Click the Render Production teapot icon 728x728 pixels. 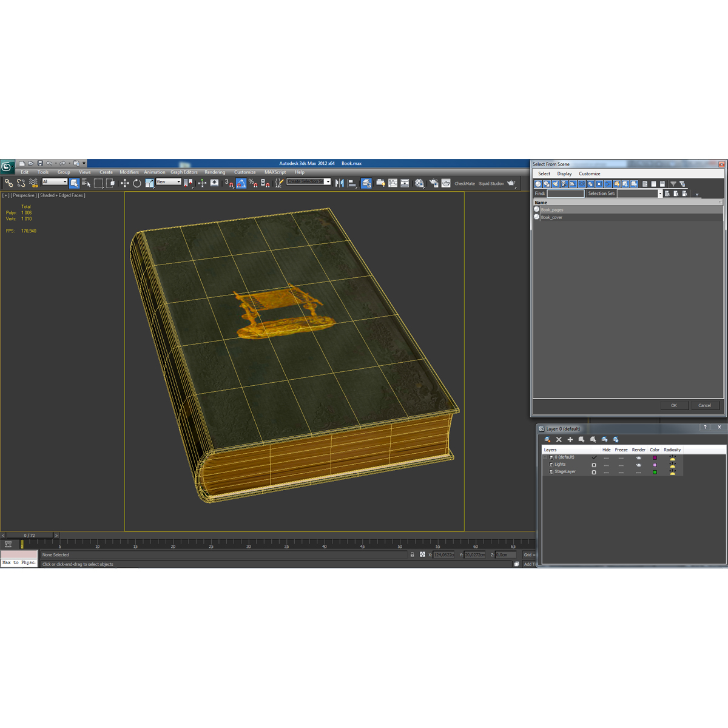click(511, 183)
